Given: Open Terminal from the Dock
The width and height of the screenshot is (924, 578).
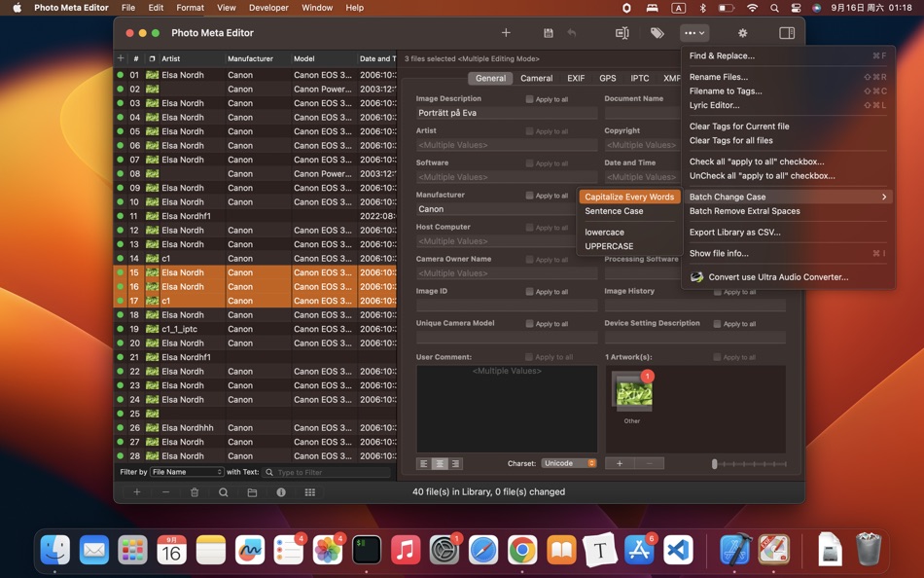Looking at the screenshot, I should [x=367, y=551].
